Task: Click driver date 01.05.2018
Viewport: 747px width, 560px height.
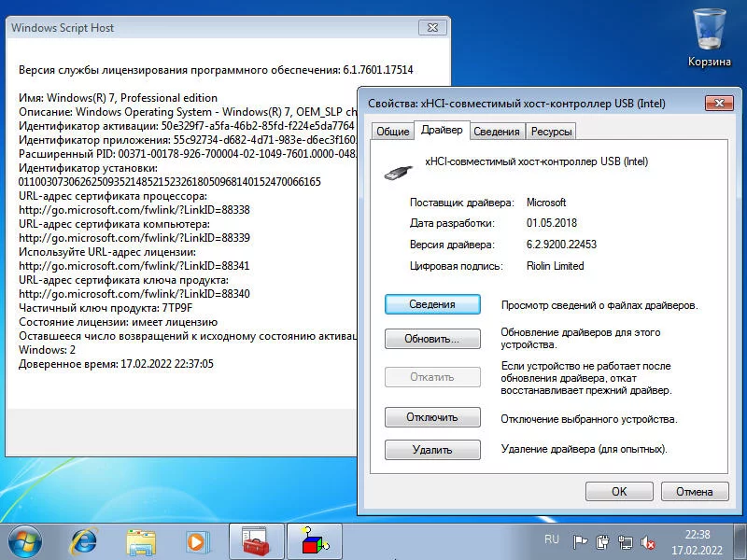Action: [552, 223]
